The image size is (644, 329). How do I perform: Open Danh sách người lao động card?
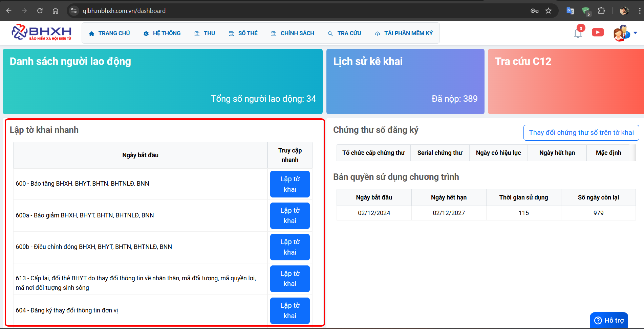[163, 81]
